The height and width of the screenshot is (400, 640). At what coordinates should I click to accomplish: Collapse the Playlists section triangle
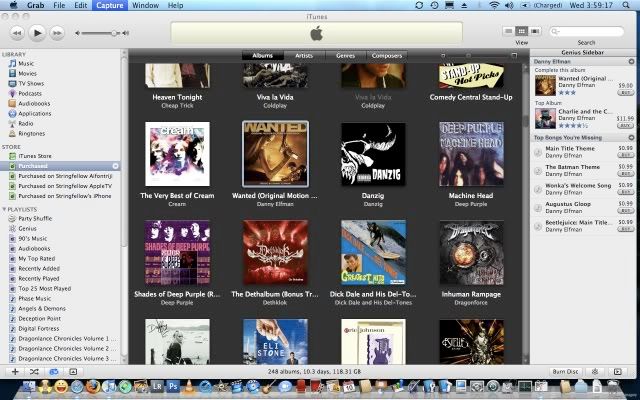point(4,209)
